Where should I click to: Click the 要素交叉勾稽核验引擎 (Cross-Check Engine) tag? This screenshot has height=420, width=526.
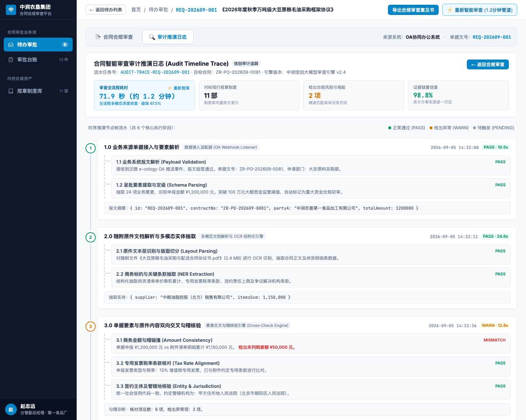click(247, 325)
